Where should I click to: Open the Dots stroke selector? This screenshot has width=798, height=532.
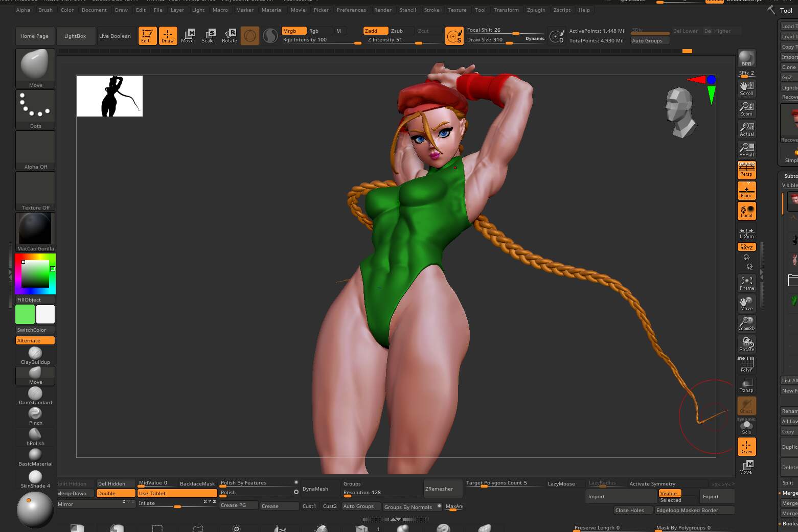[35, 109]
